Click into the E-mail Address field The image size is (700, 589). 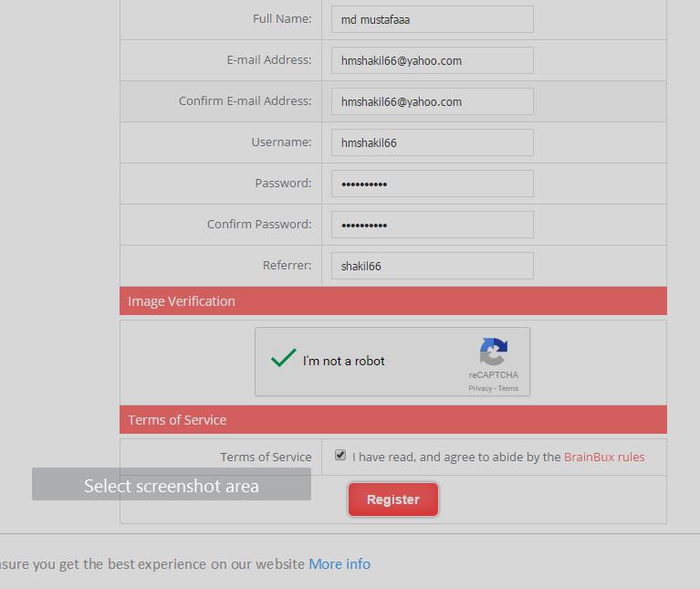[432, 60]
